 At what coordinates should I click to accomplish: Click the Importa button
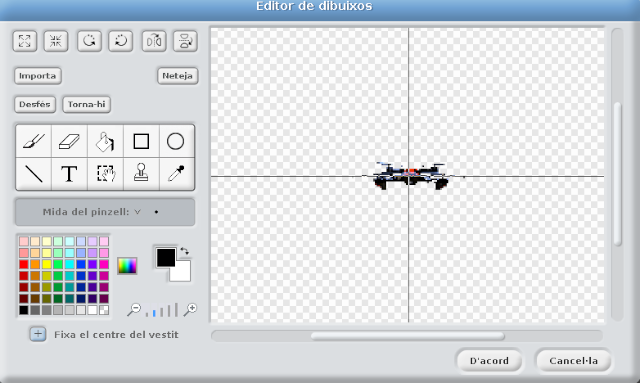click(38, 76)
